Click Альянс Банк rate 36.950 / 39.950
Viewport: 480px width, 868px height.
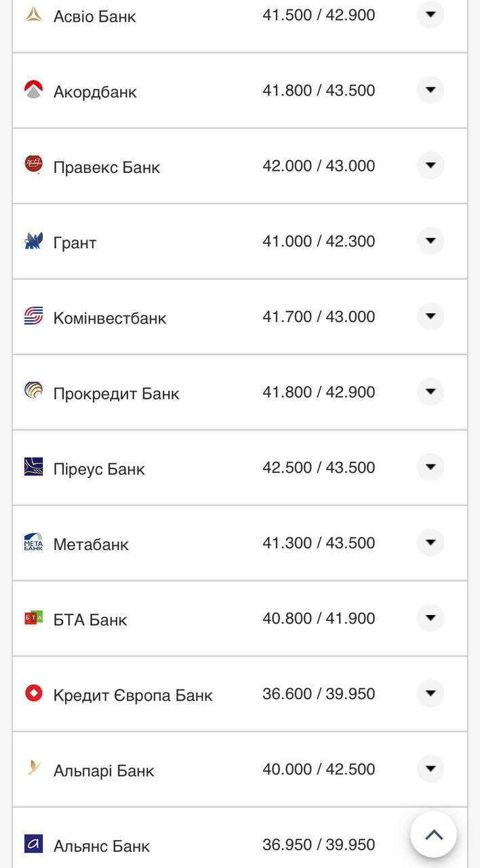click(319, 845)
